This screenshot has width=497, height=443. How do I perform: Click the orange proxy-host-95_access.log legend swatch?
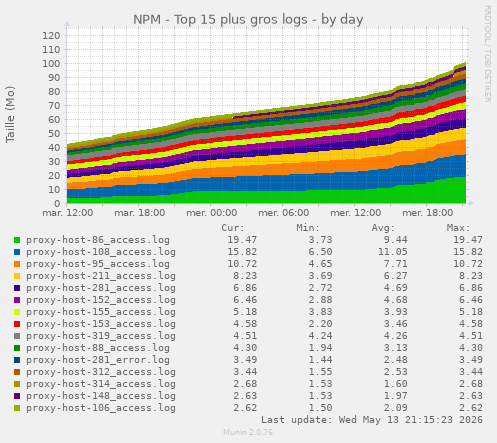[x=17, y=264]
